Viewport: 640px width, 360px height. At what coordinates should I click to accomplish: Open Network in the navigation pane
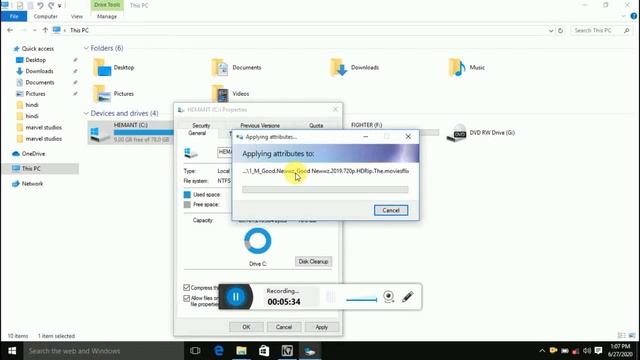(32, 184)
